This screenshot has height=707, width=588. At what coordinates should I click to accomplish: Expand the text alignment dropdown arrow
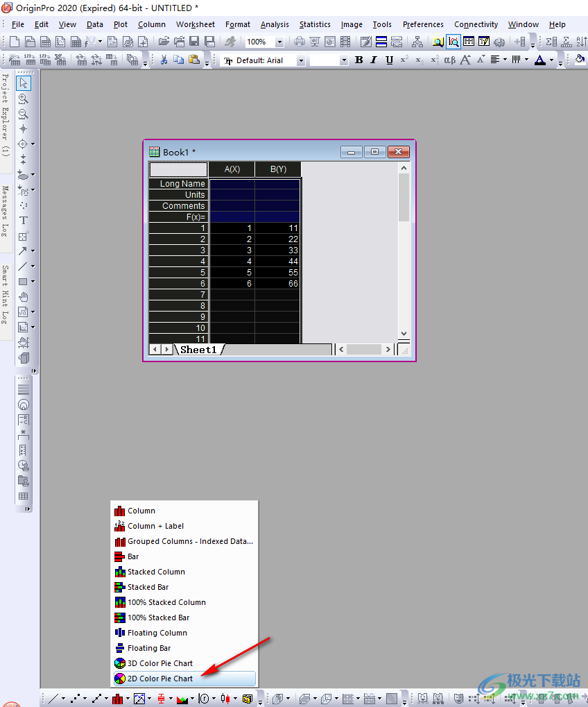point(505,60)
